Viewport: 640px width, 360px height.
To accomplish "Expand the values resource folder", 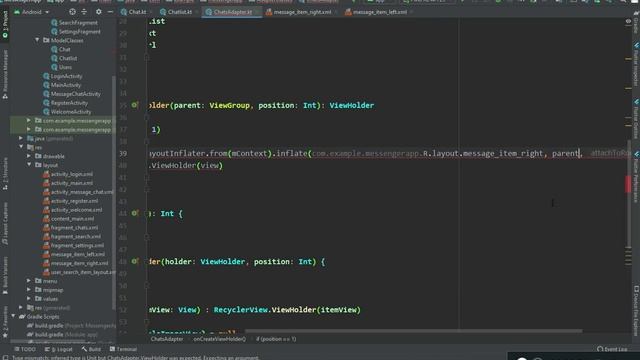I will [29, 299].
